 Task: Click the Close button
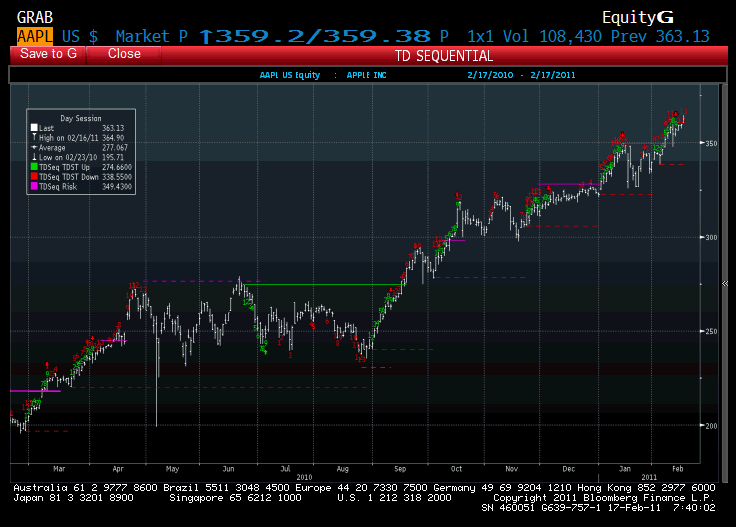[x=124, y=54]
